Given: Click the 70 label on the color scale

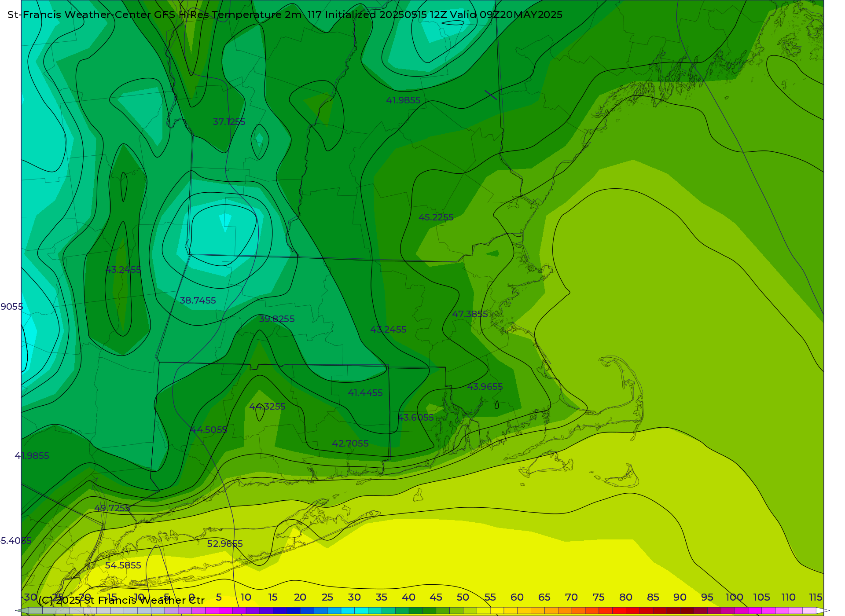Looking at the screenshot, I should pos(571,597).
